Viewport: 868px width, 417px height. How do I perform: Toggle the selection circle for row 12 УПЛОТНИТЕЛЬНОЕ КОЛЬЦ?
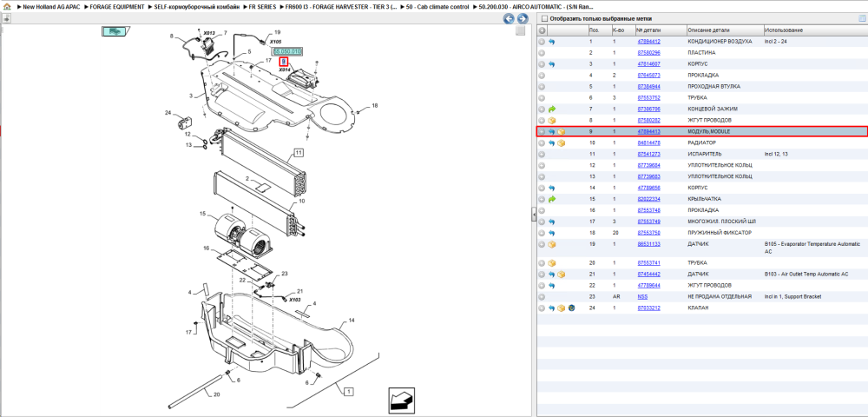(x=542, y=165)
